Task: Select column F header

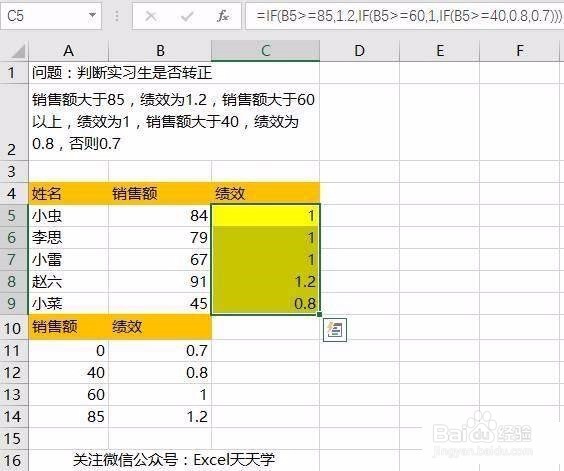Action: point(519,51)
